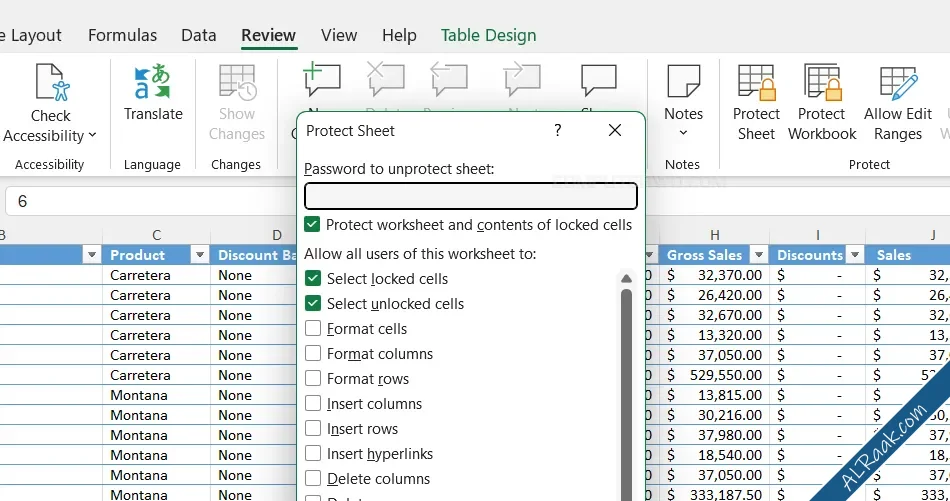Select column H header
Viewport: 950px width, 501px height.
click(x=715, y=236)
